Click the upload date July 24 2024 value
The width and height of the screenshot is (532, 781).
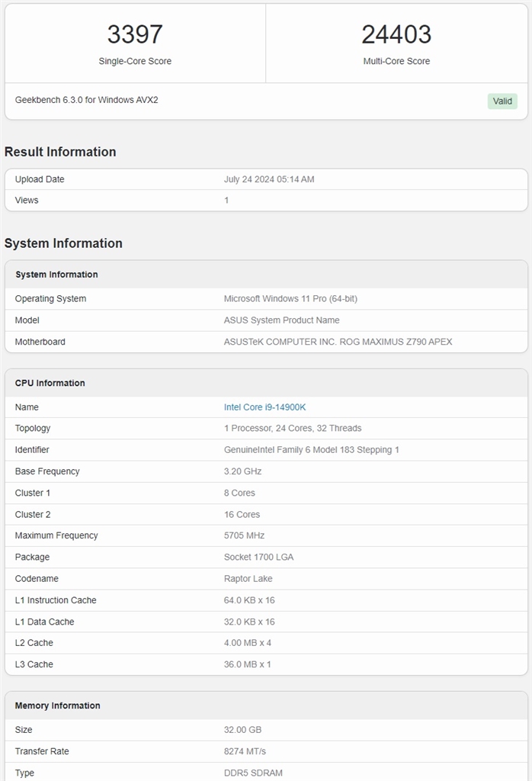coord(269,179)
